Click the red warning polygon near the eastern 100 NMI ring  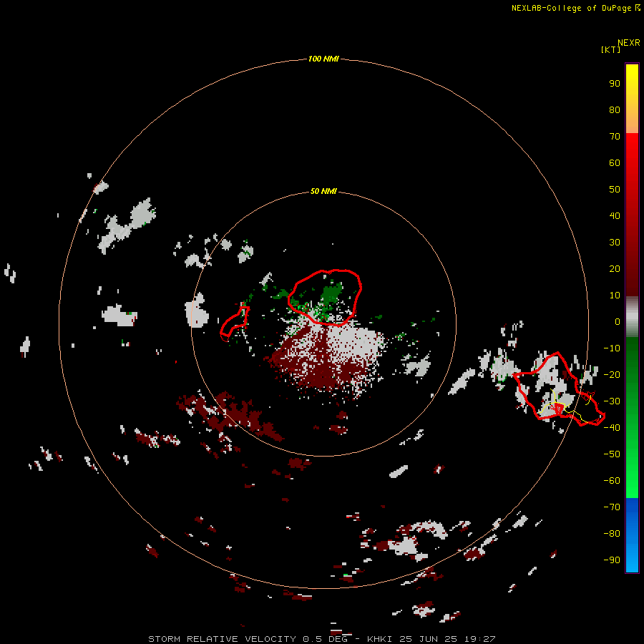tap(559, 389)
